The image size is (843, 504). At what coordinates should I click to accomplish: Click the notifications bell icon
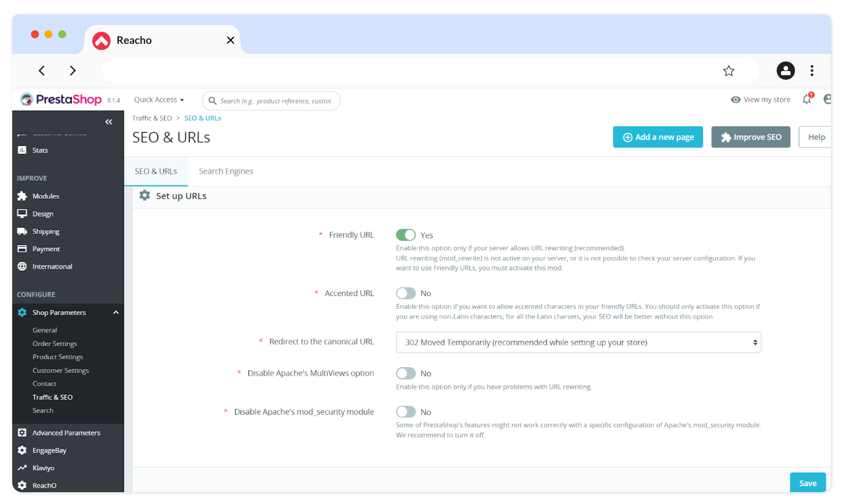807,100
